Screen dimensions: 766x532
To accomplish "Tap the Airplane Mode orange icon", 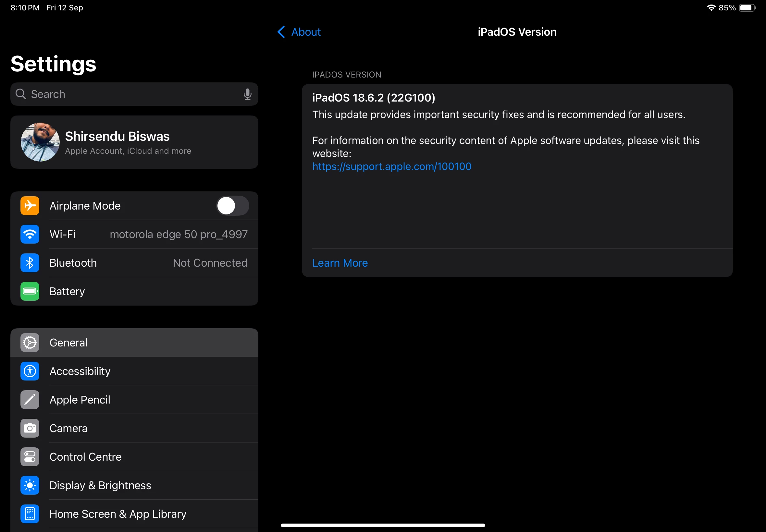I will pyautogui.click(x=30, y=206).
